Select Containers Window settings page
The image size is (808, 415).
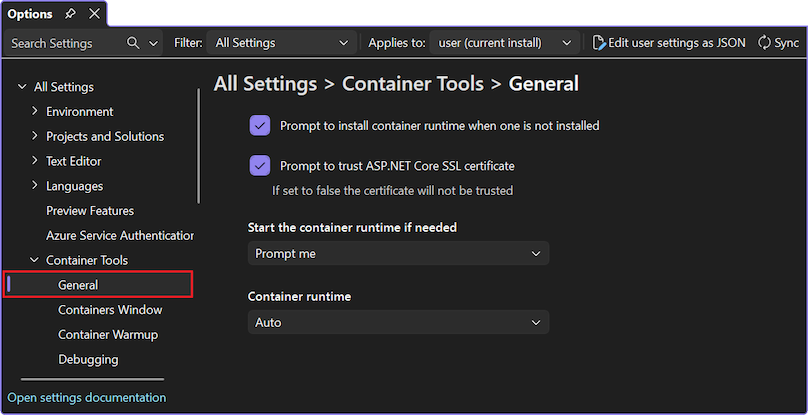point(110,310)
